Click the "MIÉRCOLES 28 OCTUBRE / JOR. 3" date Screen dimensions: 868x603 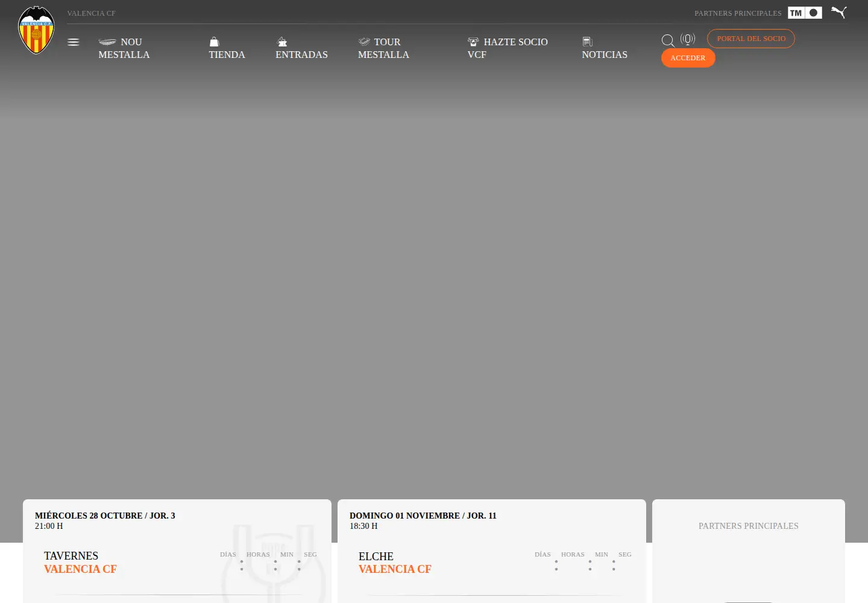[x=105, y=516]
